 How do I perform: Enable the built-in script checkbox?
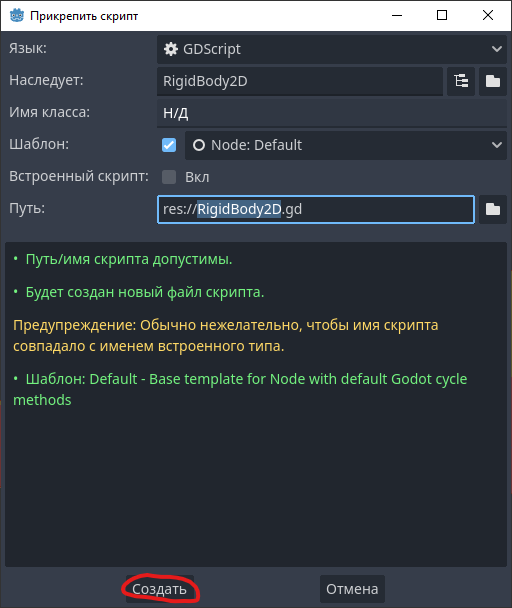(x=169, y=177)
